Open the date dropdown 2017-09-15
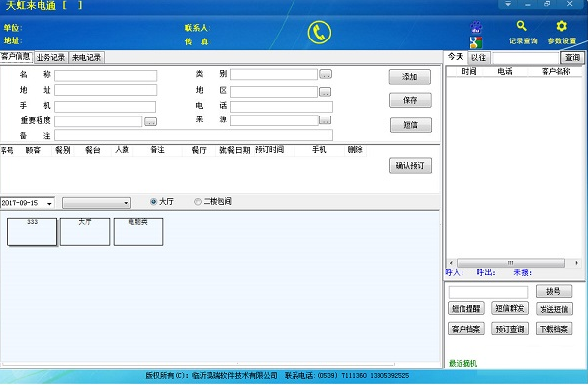Viewport: 588px width, 385px height. [x=49, y=203]
